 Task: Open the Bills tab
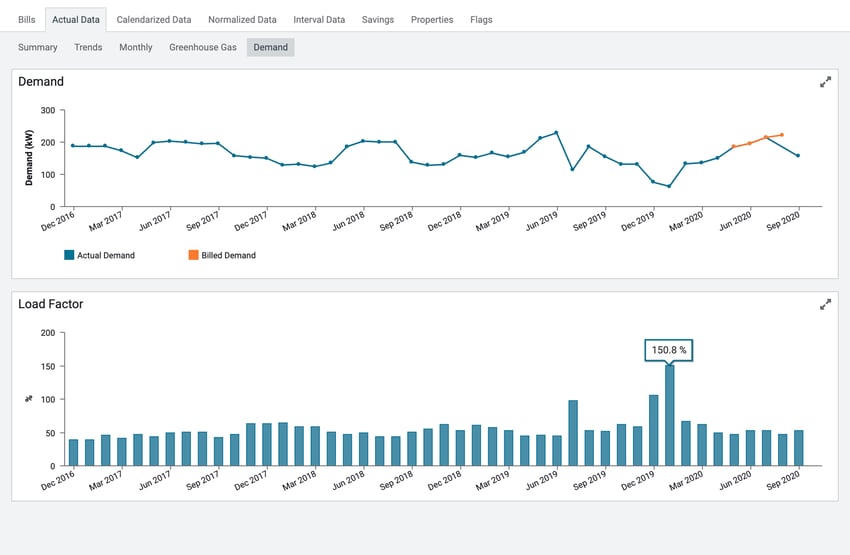(x=27, y=19)
